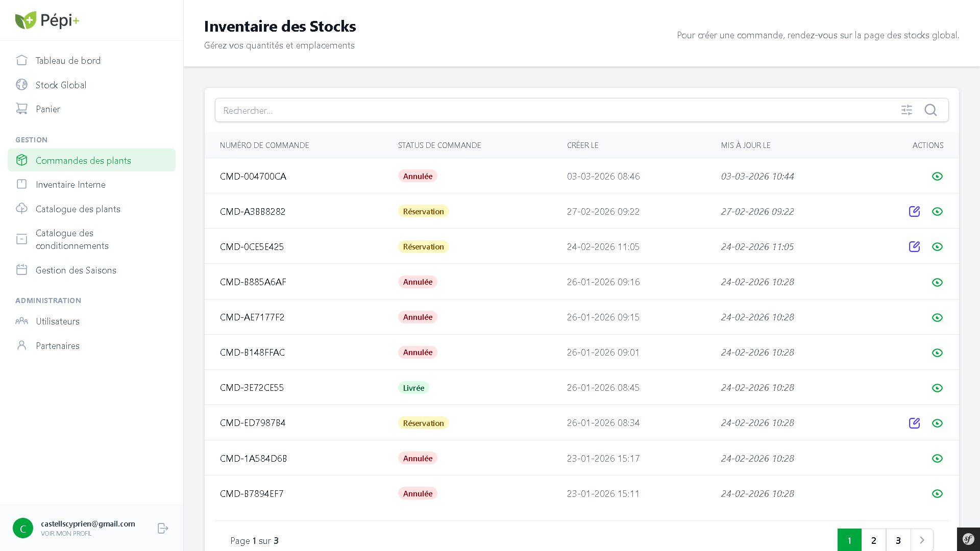View order CMD-B7894EF7 with eye icon
The width and height of the screenshot is (980, 551).
point(937,493)
